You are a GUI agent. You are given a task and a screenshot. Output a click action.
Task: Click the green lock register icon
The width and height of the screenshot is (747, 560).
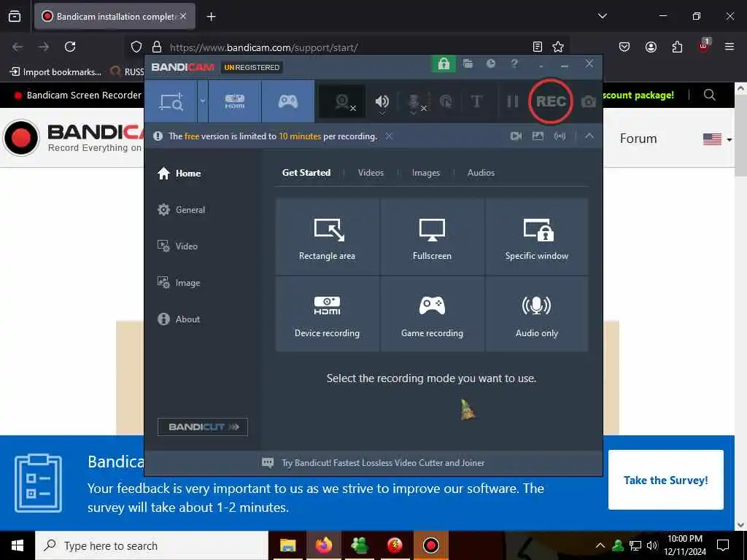[x=444, y=64]
